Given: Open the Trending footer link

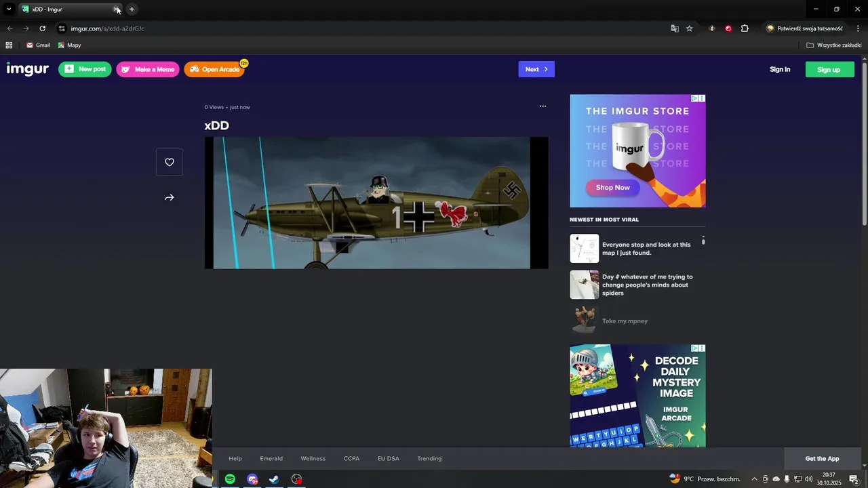Looking at the screenshot, I should coord(429,458).
